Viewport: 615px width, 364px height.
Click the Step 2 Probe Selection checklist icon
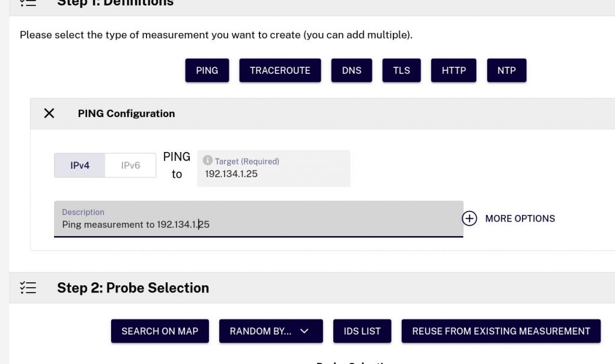coord(28,288)
